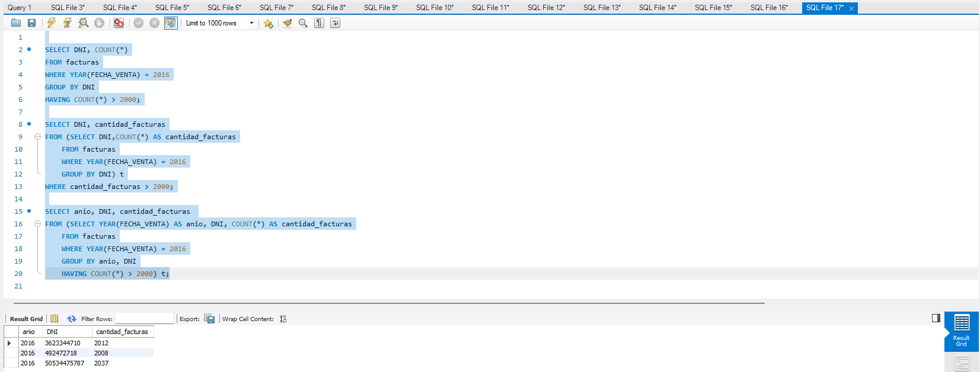The image size is (980, 372).
Task: Focus the Filter Rows input field
Action: (x=144, y=319)
